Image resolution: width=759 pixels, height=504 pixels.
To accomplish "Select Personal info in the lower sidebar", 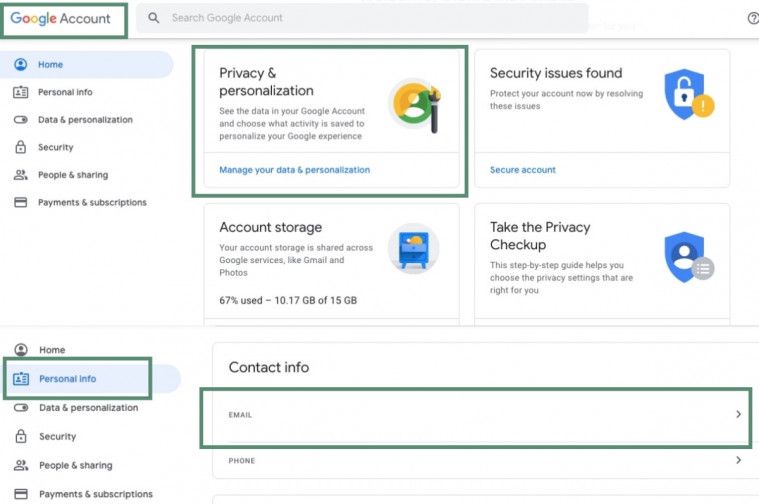I will click(68, 379).
